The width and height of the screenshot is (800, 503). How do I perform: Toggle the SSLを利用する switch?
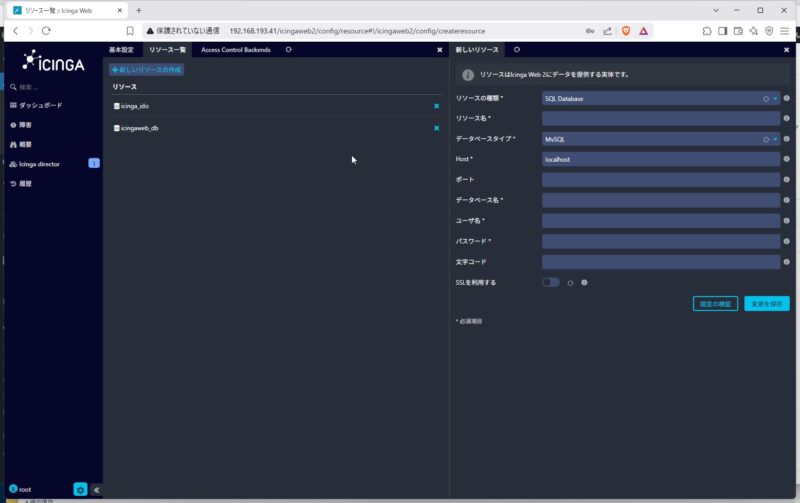point(551,282)
